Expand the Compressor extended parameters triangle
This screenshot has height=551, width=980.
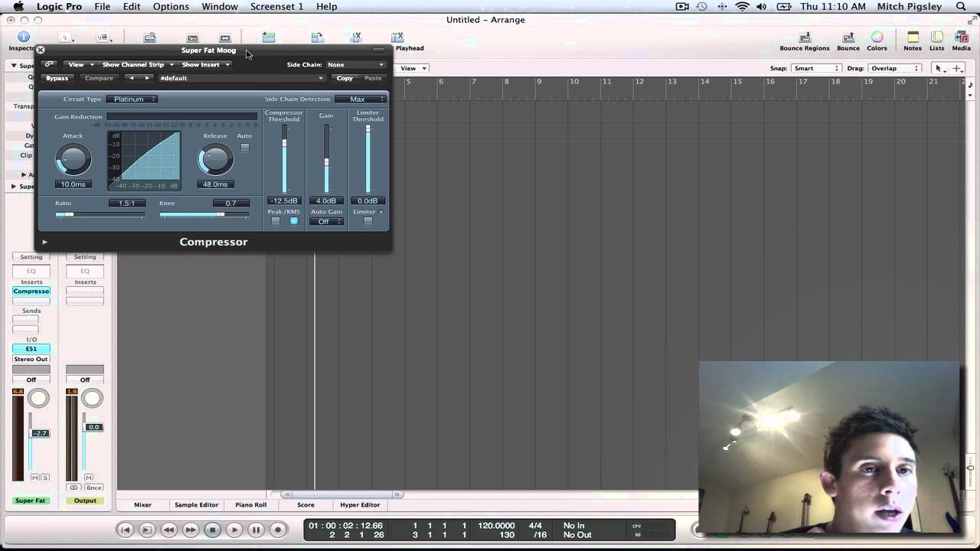(45, 242)
